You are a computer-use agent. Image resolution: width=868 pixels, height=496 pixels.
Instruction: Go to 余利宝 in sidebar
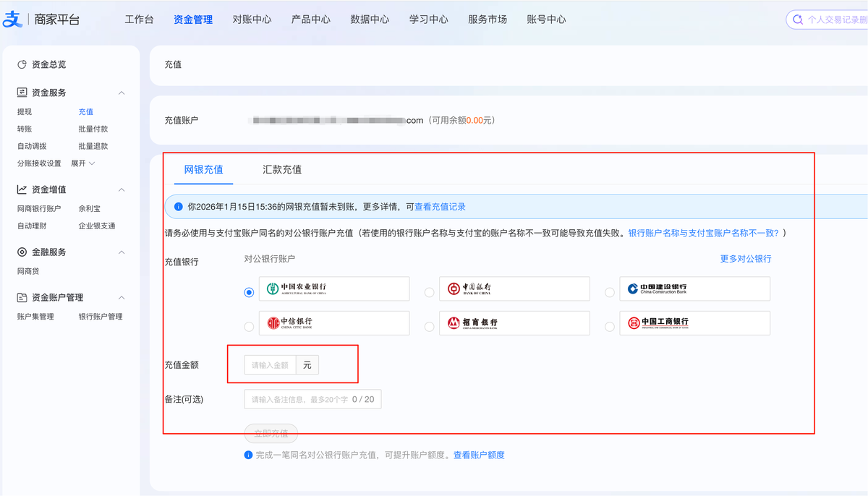tap(90, 209)
